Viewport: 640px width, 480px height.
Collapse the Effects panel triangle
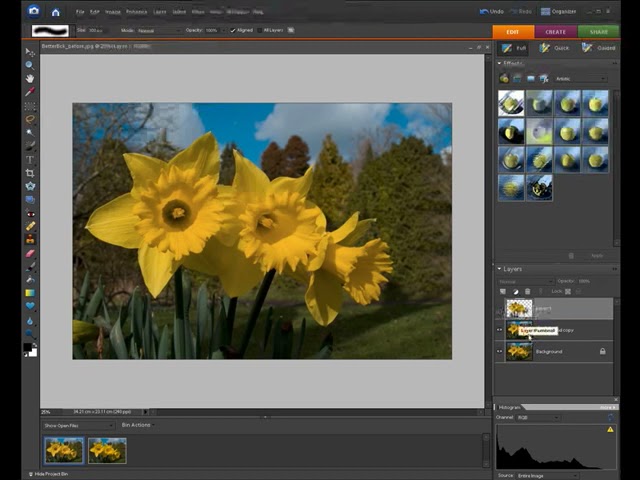point(499,63)
